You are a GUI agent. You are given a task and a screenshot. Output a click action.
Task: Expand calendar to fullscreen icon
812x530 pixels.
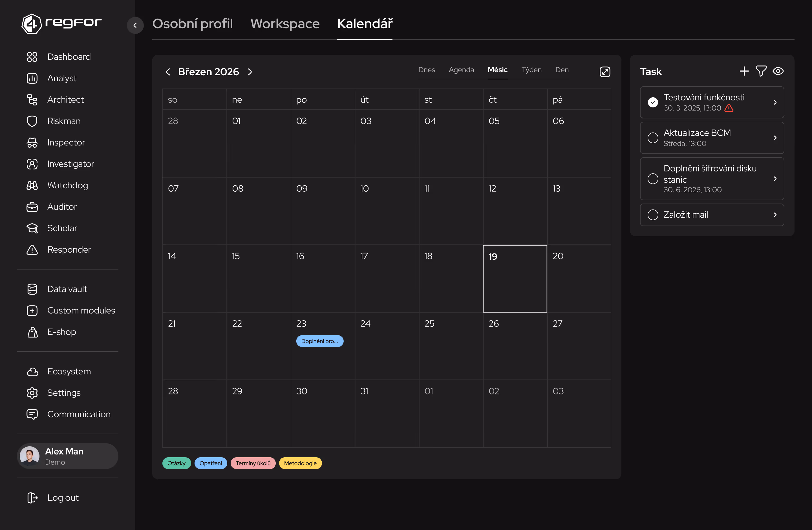tap(604, 72)
